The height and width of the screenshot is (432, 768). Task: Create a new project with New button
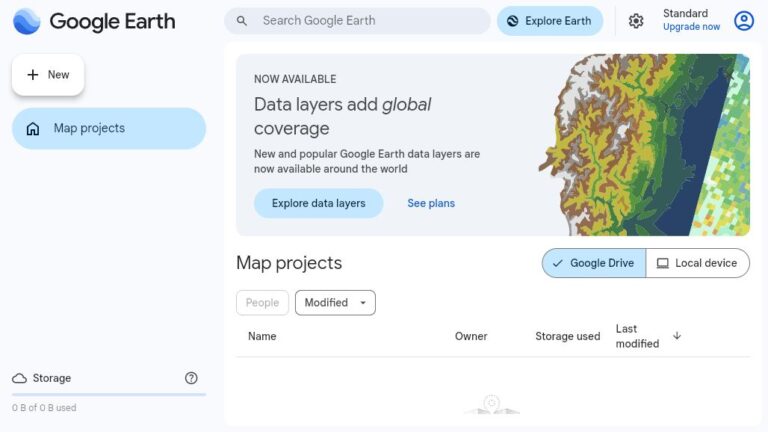[x=48, y=74]
